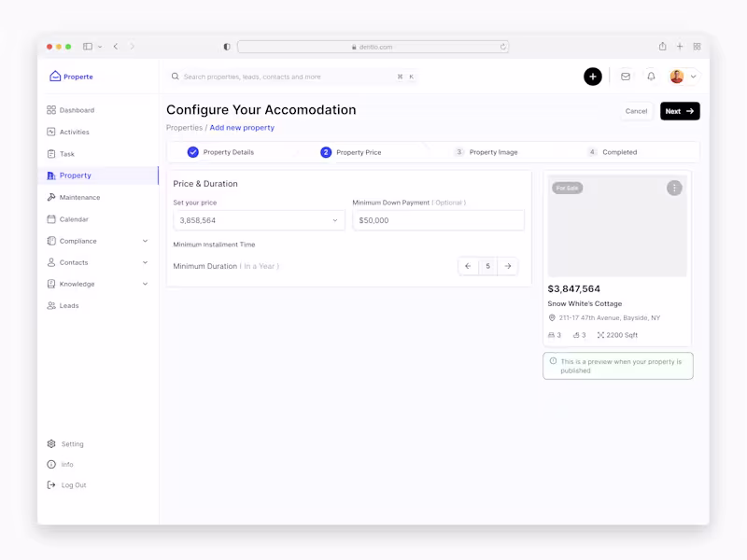Click the Properte logo

click(x=72, y=77)
